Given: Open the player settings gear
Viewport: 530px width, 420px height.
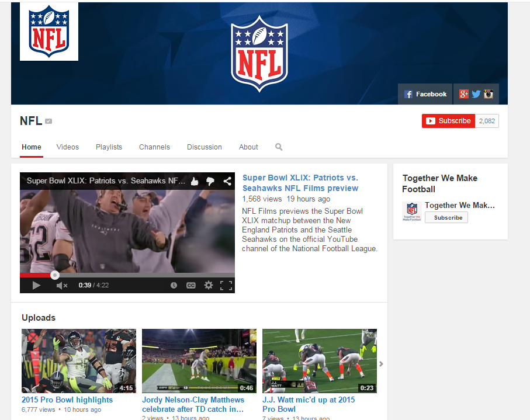Looking at the screenshot, I should (x=209, y=285).
